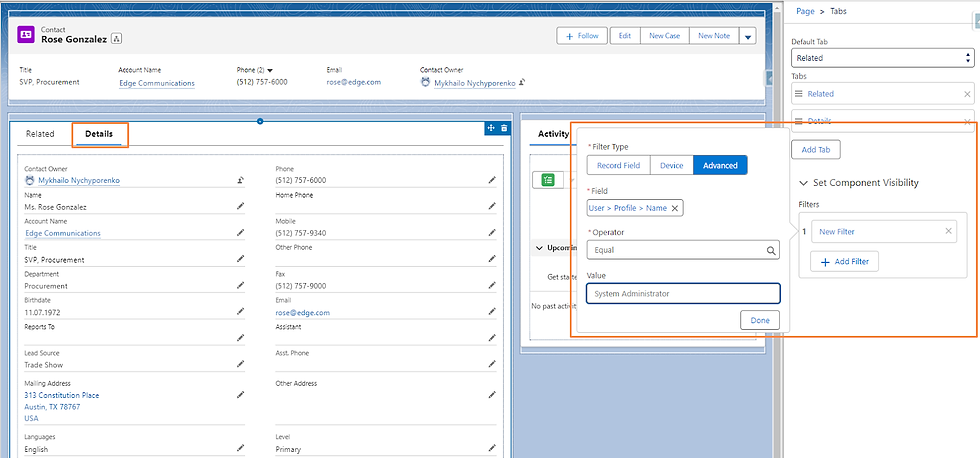Delete the New Filter entry
This screenshot has height=458, width=980.
point(948,231)
